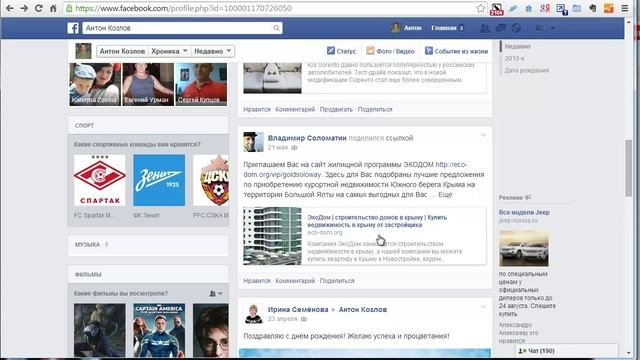
Task: Open the Недавно dropdown
Action: pyautogui.click(x=212, y=51)
